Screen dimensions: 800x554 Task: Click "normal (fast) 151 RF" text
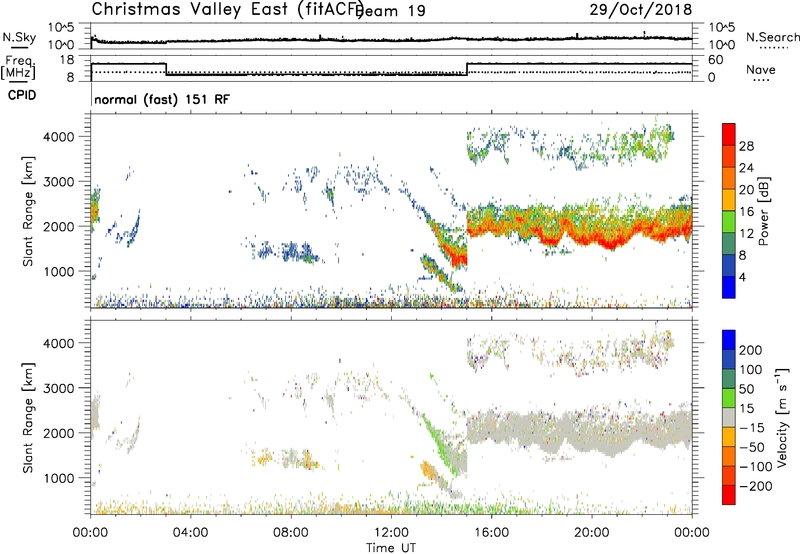tap(162, 99)
